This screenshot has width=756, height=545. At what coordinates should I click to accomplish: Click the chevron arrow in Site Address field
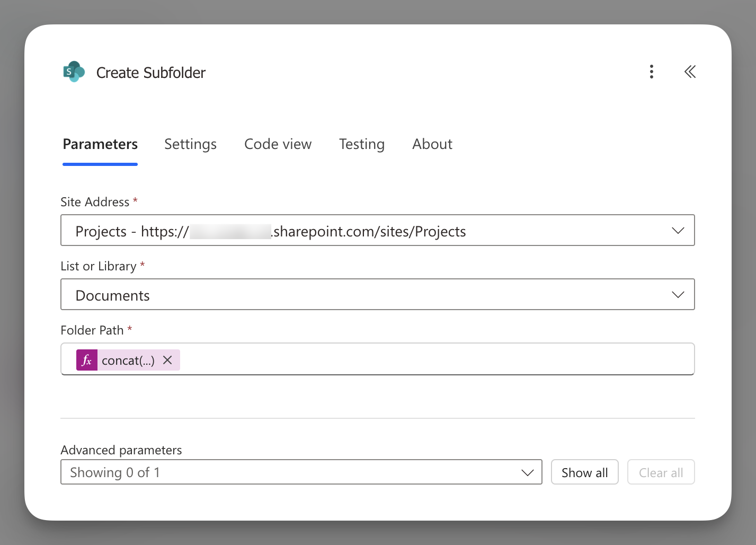tap(678, 231)
